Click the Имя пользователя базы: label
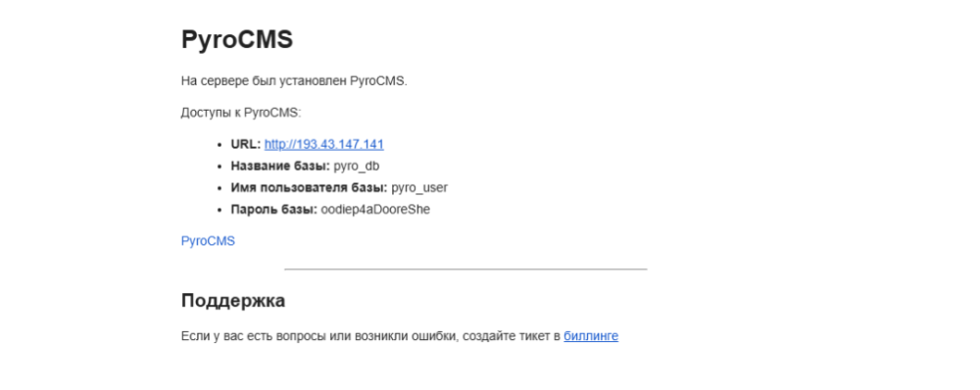The image size is (980, 390). click(x=310, y=188)
